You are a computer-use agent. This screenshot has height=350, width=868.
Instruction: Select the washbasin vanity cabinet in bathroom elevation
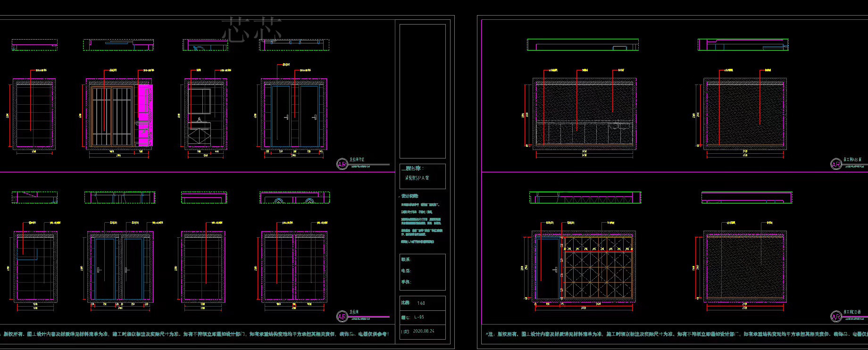200,136
